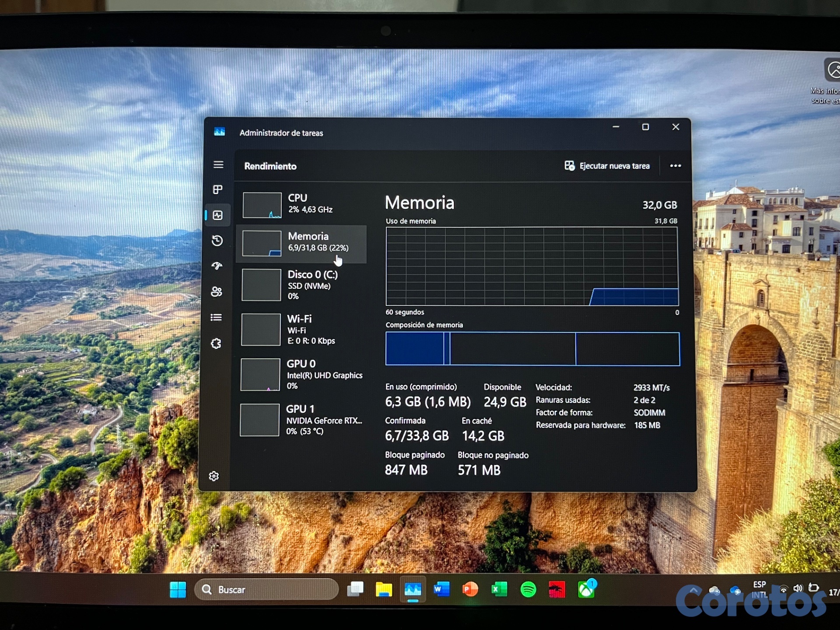Screen dimensions: 840x630
Task: Open the App history icon
Action: pyautogui.click(x=217, y=241)
